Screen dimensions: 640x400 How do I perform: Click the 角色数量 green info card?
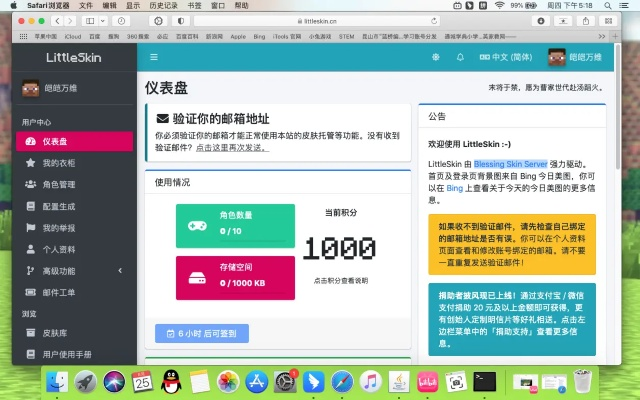pyautogui.click(x=235, y=226)
